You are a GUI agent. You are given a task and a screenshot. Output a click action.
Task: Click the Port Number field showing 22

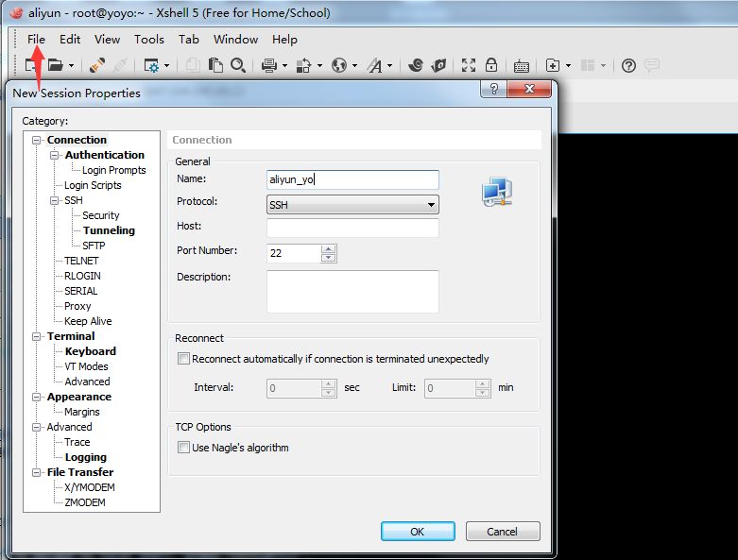(294, 253)
